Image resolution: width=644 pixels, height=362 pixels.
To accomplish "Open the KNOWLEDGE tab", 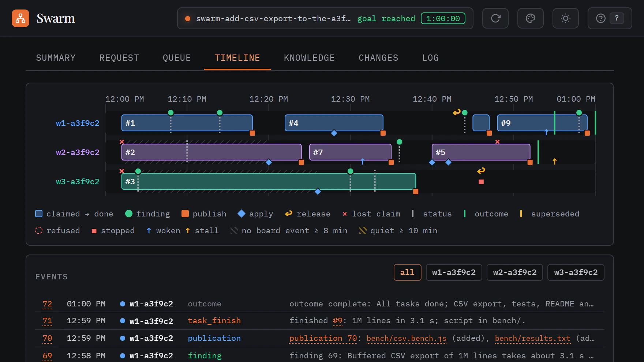I will pos(309,58).
